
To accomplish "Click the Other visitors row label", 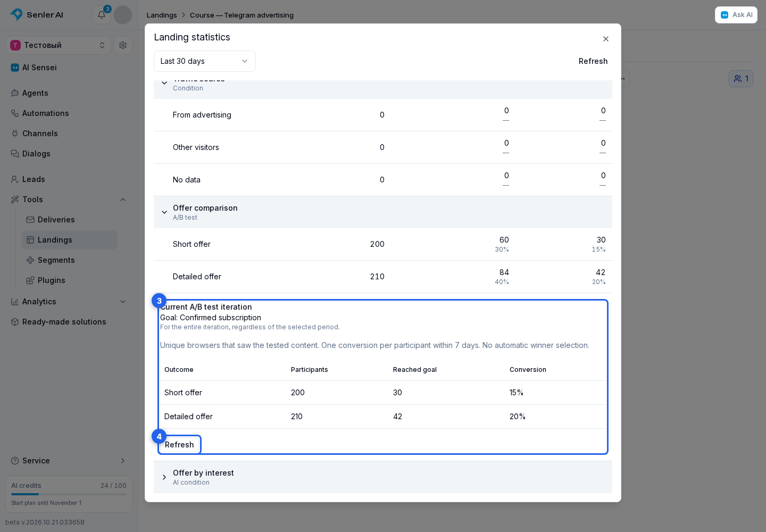I will 196,147.
